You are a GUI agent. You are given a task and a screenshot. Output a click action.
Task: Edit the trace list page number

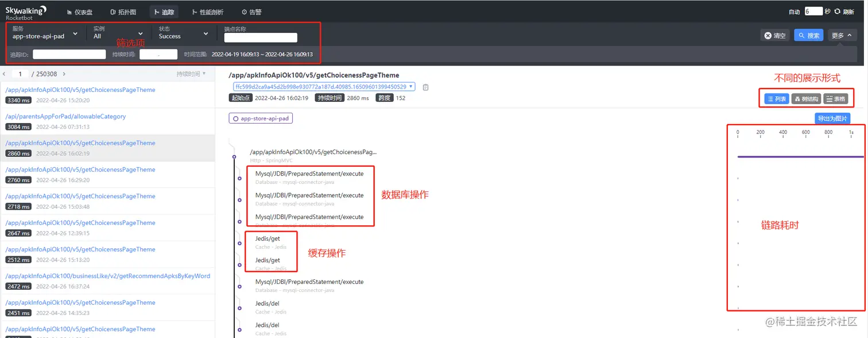coord(21,74)
